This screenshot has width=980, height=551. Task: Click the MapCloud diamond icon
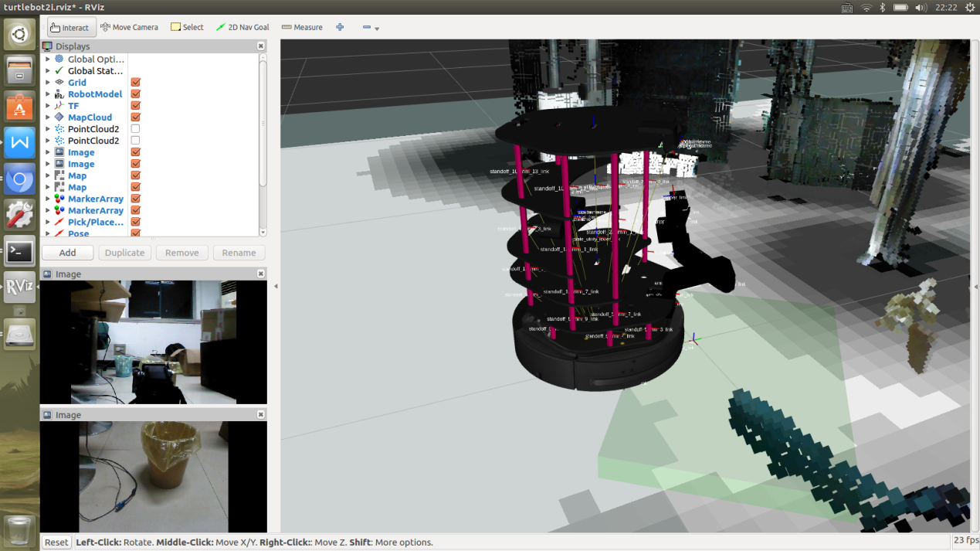(59, 117)
